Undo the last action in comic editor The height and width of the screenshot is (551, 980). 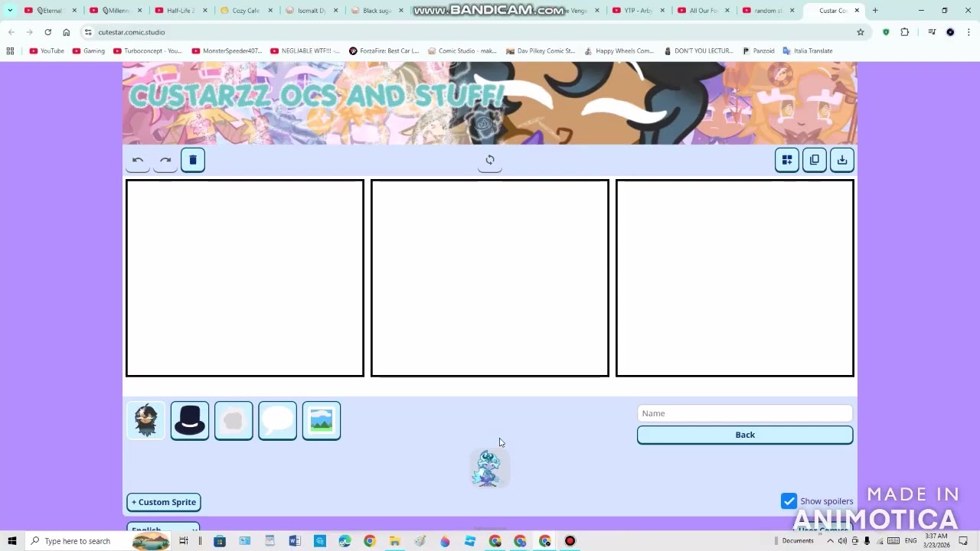click(138, 160)
